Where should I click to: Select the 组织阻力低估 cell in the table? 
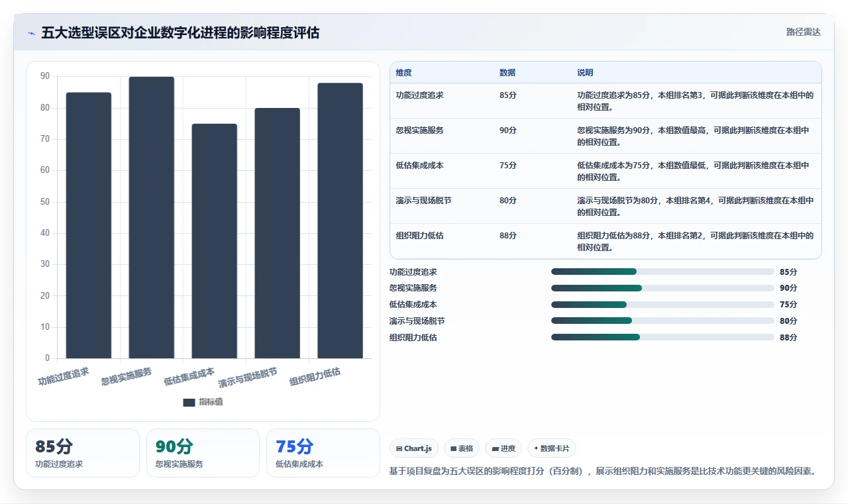(419, 236)
